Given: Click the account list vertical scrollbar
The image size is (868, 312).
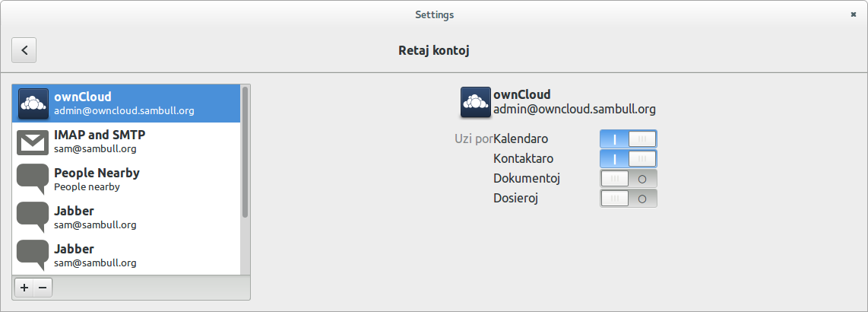Looking at the screenshot, I should pyautogui.click(x=245, y=152).
